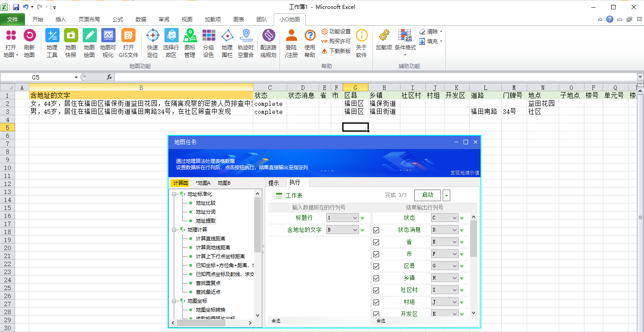The width and height of the screenshot is (644, 332).
Task: Open the 打开地图 (open map) tool
Action: (11, 43)
